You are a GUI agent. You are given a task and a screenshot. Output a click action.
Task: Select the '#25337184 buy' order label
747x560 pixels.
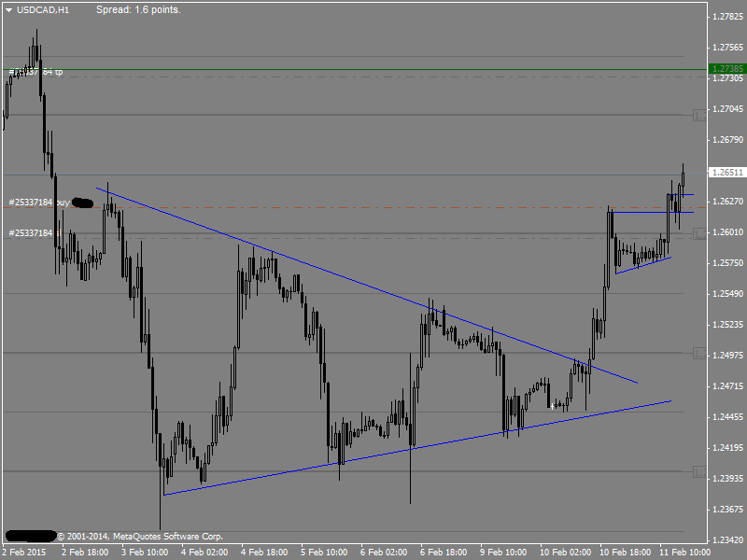(x=39, y=203)
